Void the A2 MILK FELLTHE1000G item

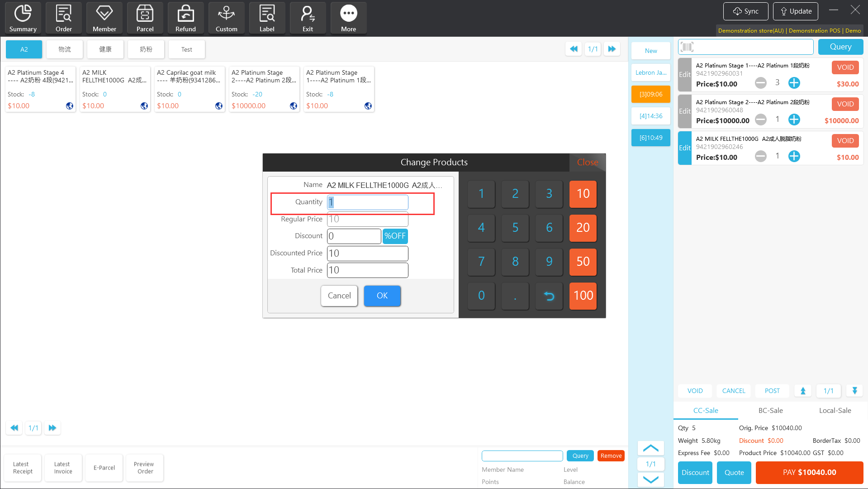(x=845, y=141)
